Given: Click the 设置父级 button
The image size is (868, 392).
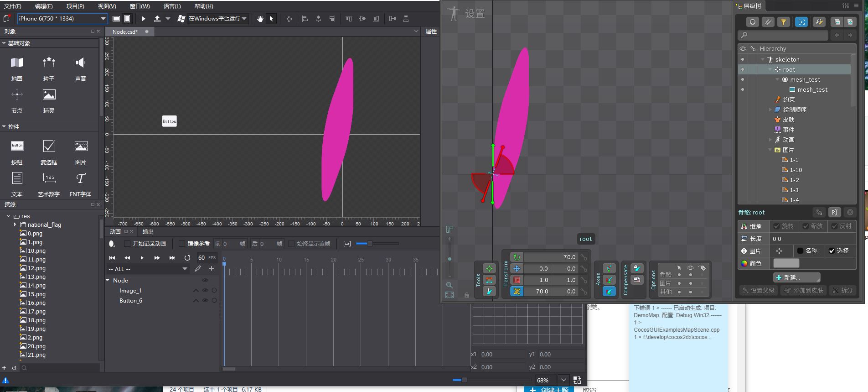Looking at the screenshot, I should (759, 290).
